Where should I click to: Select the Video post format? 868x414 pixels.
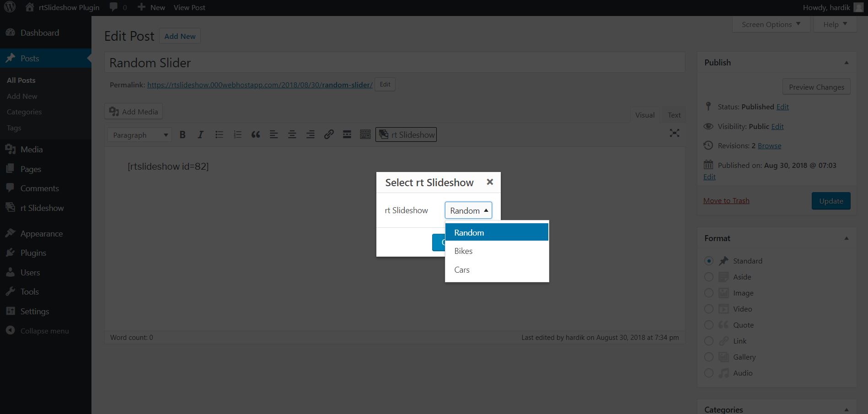[708, 309]
